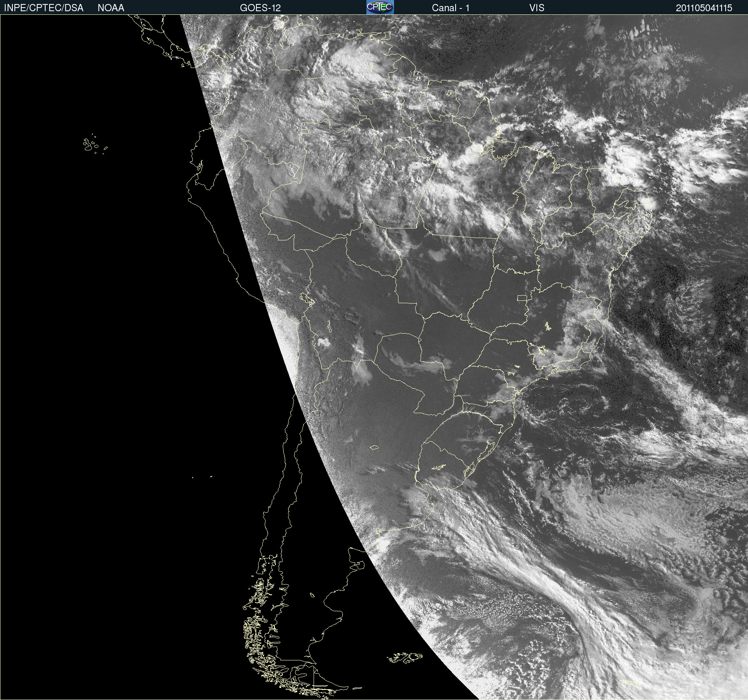The image size is (748, 700).
Task: Click the Canal - 1 channel label
Action: pyautogui.click(x=451, y=8)
